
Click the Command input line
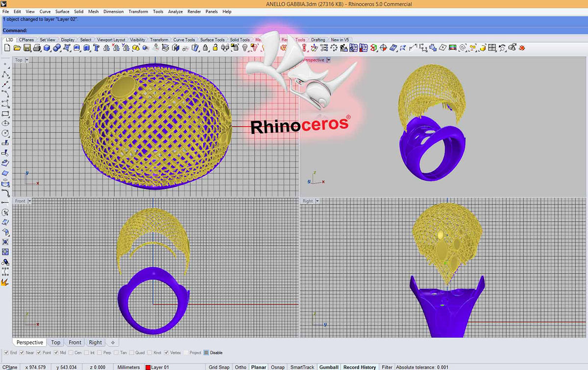coord(294,31)
